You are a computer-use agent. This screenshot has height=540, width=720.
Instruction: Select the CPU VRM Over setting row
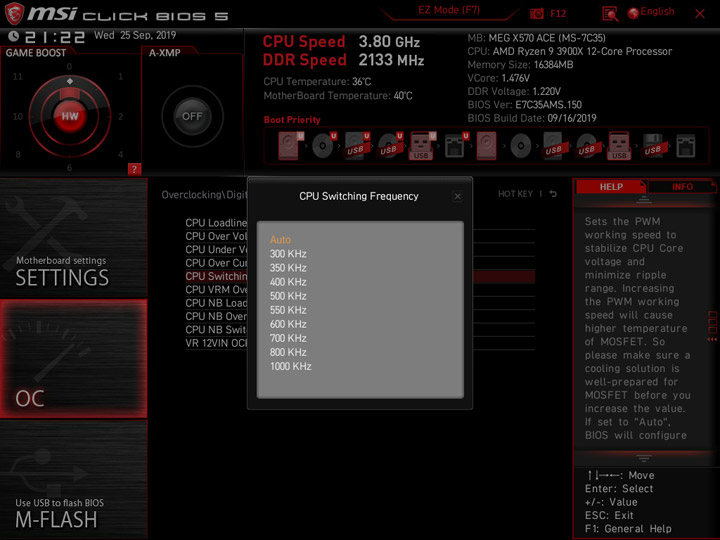pos(360,290)
